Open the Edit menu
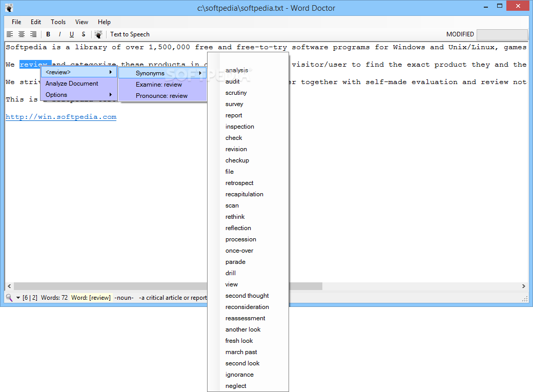Screen dimensions: 533x392 point(36,22)
